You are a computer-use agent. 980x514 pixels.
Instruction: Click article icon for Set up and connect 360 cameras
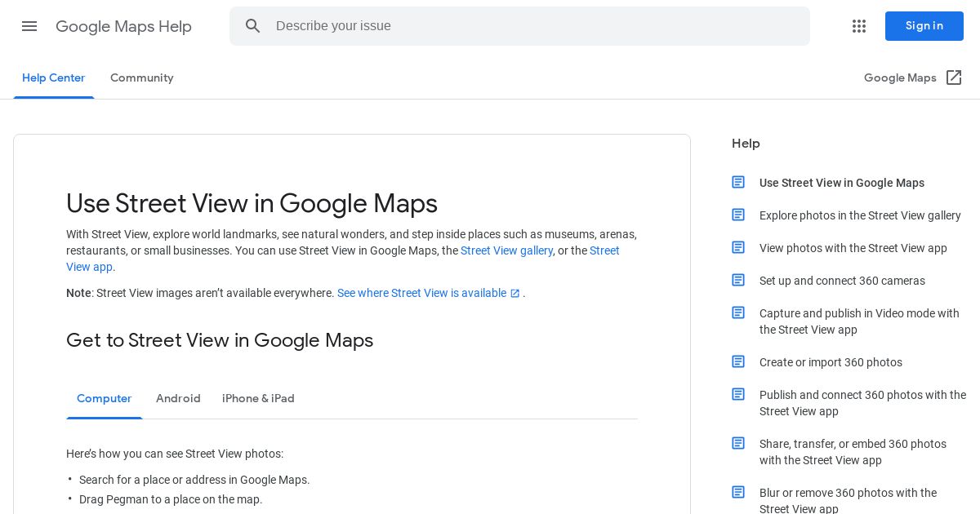[x=738, y=280]
